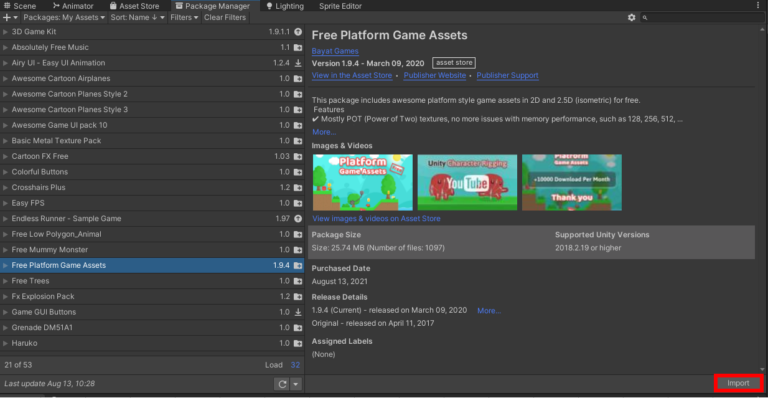Click import icon for Free Trees
This screenshot has width=768, height=398.
(298, 281)
